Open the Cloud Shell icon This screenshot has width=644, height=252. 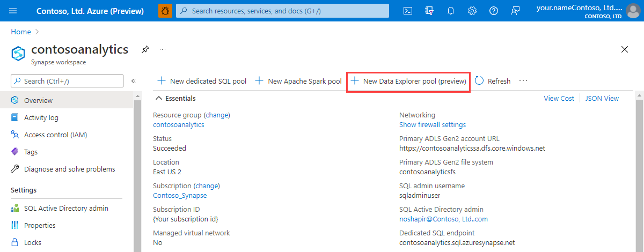[x=408, y=11]
